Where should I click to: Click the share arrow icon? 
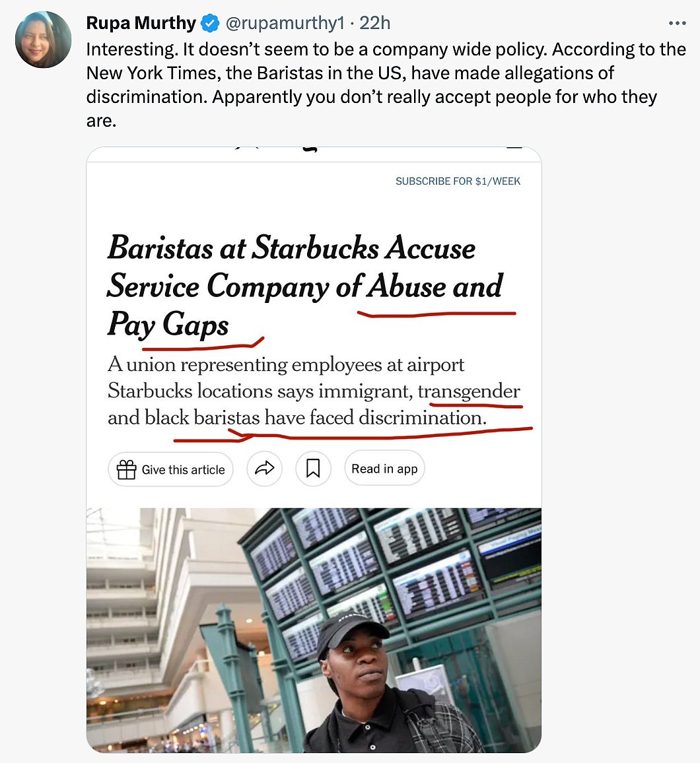[264, 469]
